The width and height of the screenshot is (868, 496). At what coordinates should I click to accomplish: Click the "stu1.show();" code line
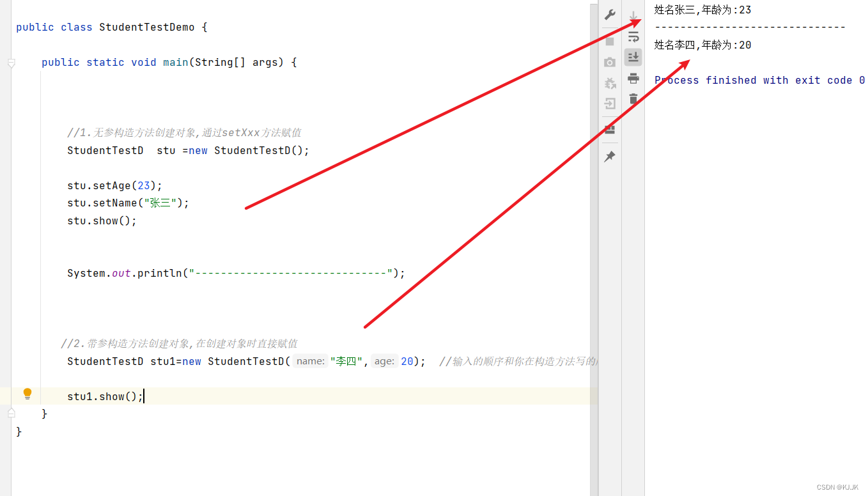click(x=105, y=396)
